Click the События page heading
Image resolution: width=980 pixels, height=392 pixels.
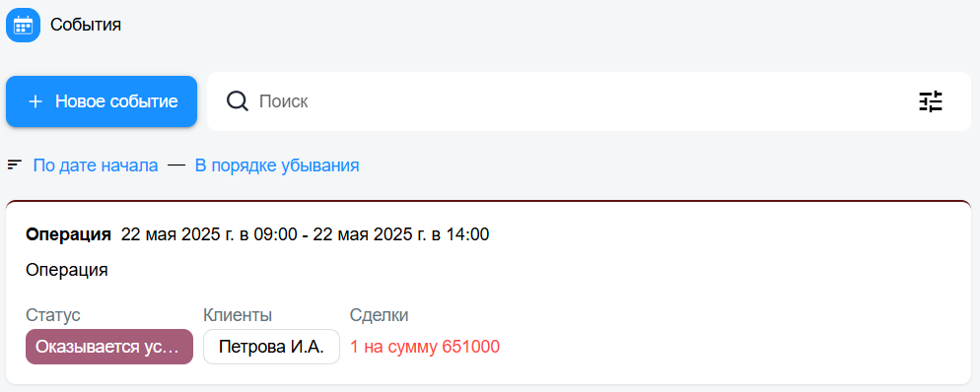point(86,25)
